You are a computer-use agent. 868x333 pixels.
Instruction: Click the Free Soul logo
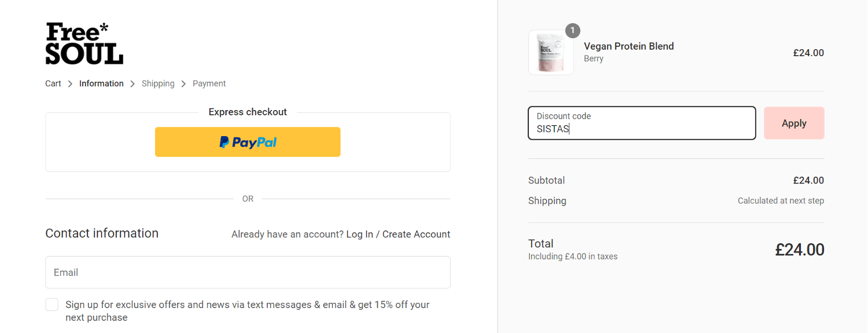coord(84,43)
